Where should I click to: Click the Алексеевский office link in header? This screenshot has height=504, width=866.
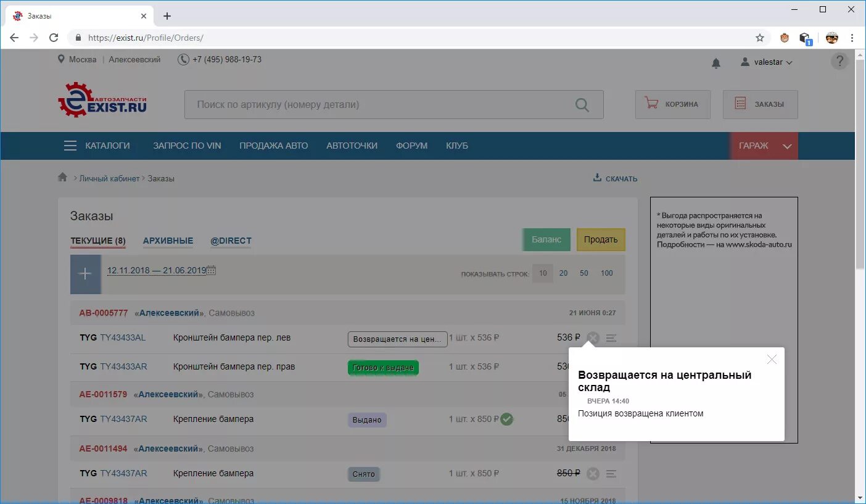[134, 59]
